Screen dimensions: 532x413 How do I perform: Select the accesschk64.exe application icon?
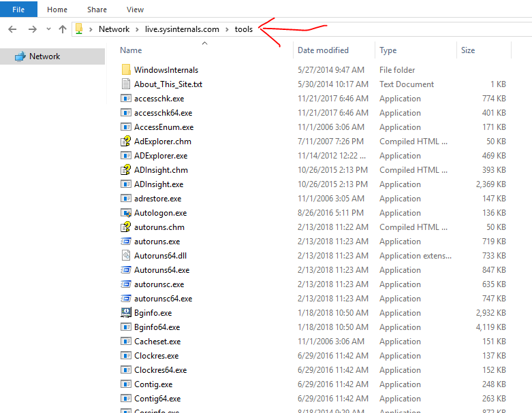126,112
